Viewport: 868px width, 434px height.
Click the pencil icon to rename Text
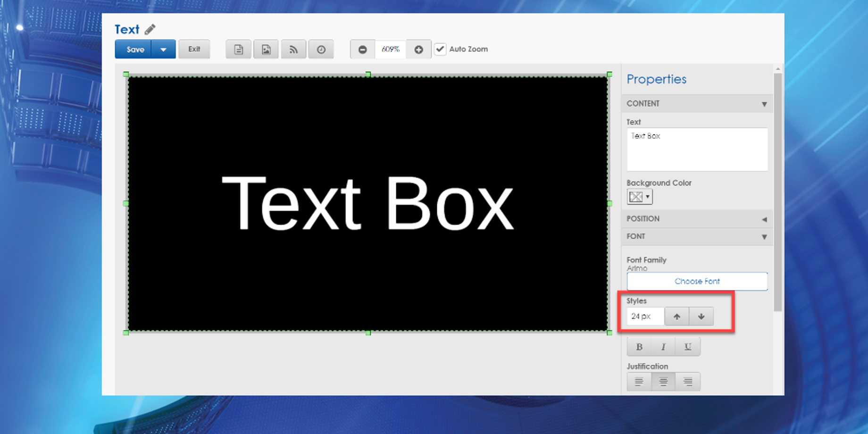pos(150,30)
